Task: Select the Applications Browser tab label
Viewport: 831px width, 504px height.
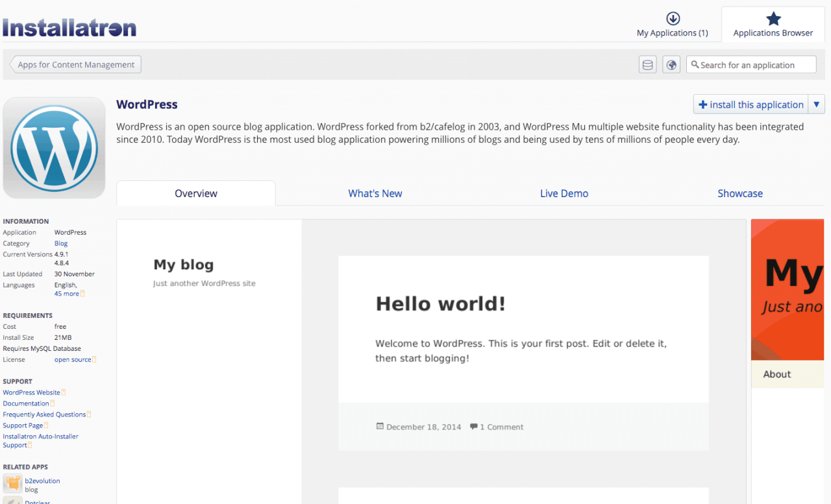Action: pyautogui.click(x=773, y=33)
